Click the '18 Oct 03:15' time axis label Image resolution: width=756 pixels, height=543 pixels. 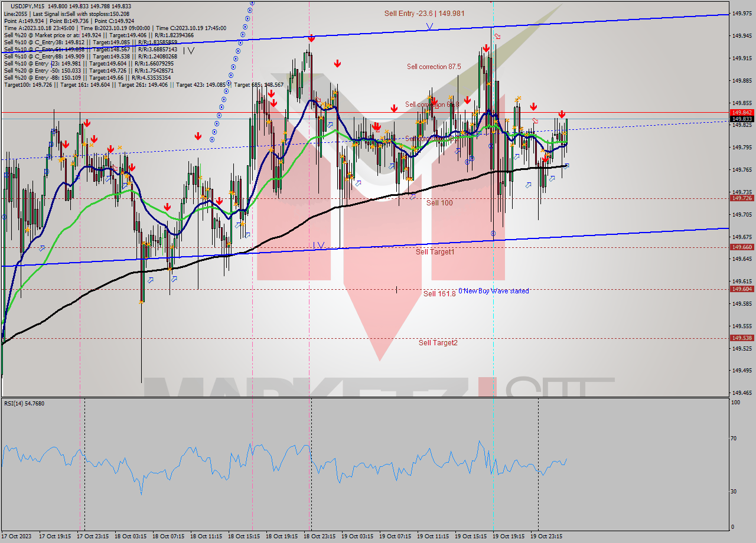131,537
